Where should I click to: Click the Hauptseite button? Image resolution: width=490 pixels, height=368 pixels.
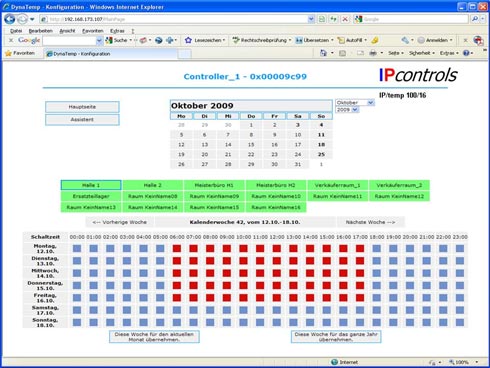pos(82,107)
